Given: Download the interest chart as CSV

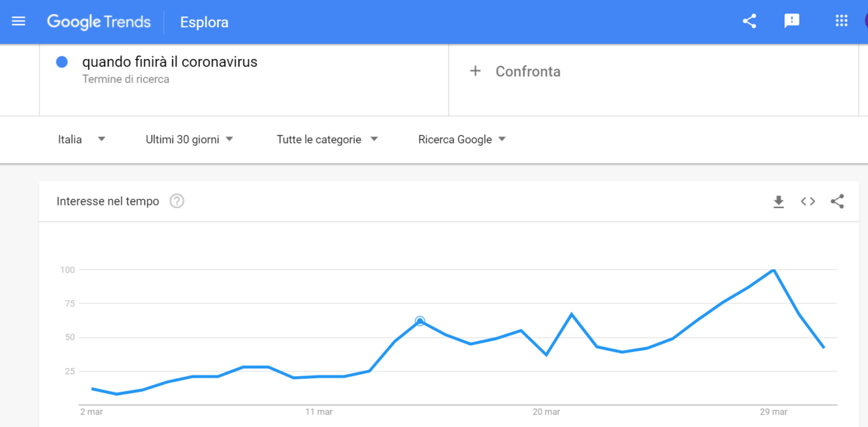Looking at the screenshot, I should pos(778,201).
